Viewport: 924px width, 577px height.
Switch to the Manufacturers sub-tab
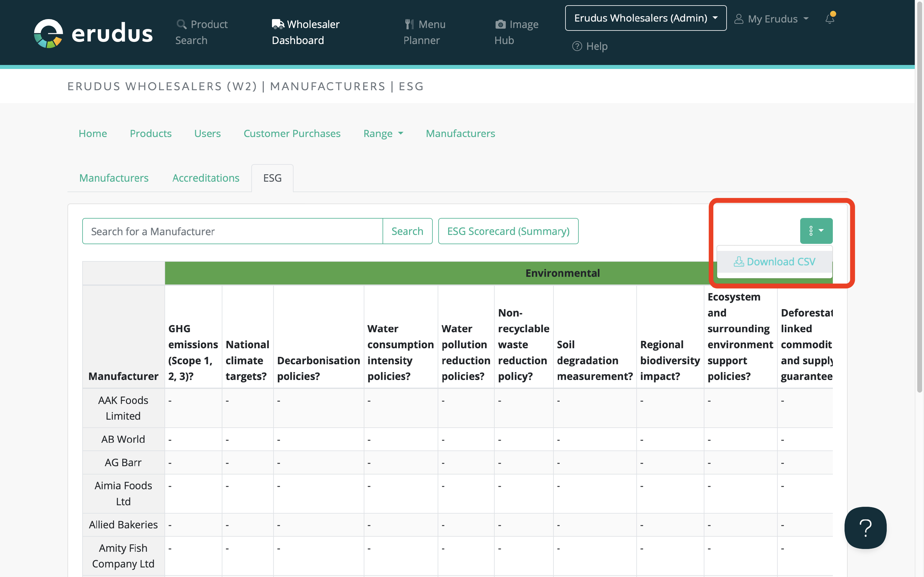pos(114,178)
